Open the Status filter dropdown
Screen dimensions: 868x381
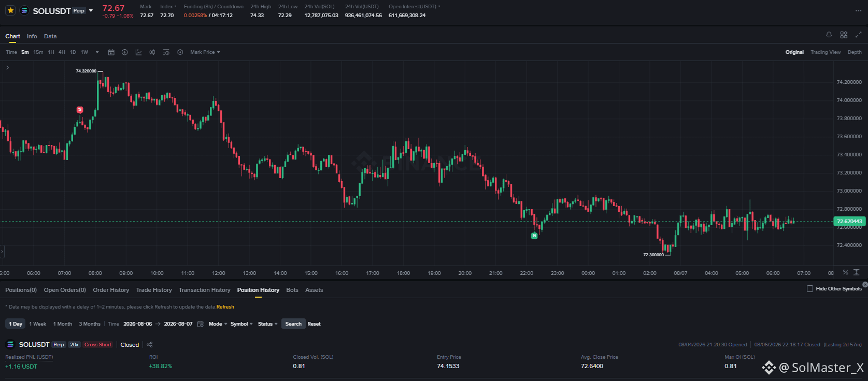click(268, 324)
